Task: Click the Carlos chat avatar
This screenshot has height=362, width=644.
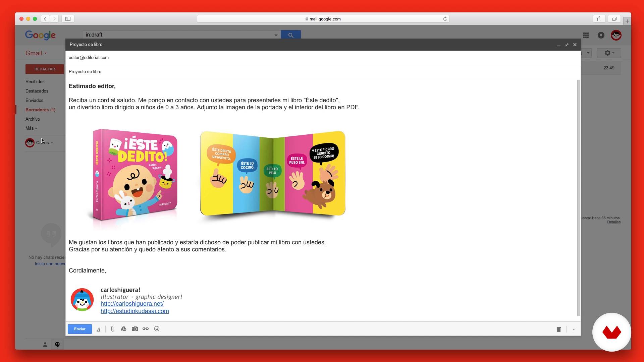Action: pyautogui.click(x=30, y=143)
